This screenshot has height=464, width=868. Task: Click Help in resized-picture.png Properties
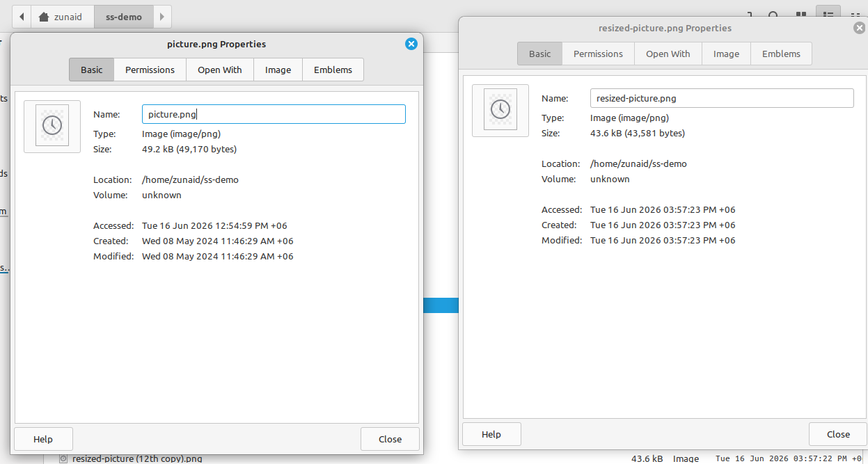click(491, 434)
